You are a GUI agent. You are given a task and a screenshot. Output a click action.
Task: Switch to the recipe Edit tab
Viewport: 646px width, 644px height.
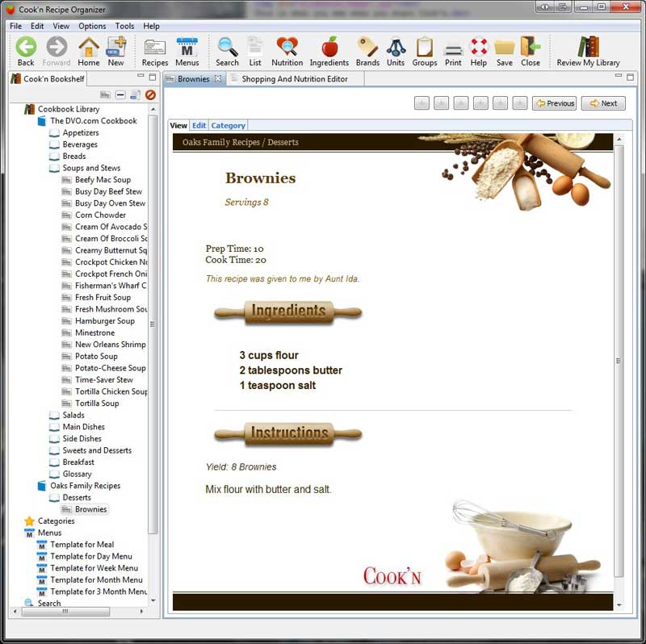point(199,125)
